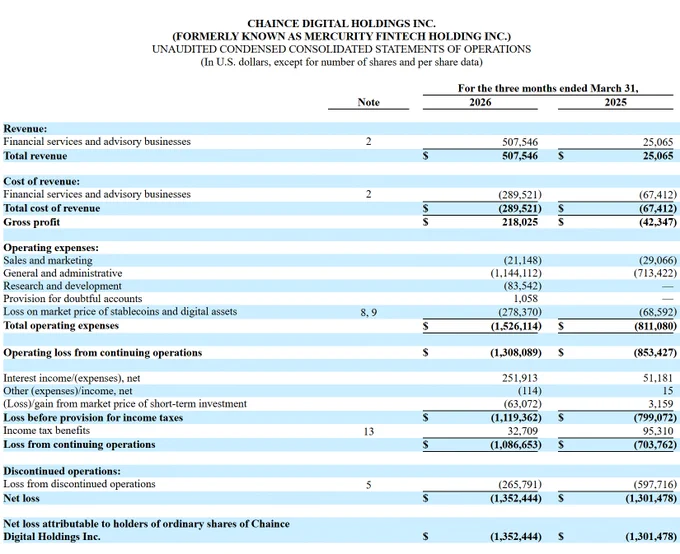The image size is (680, 554).
Task: Select the 'FORMERLY KNOWN AS MERCURITY FINTECH' line
Action: 341,36
